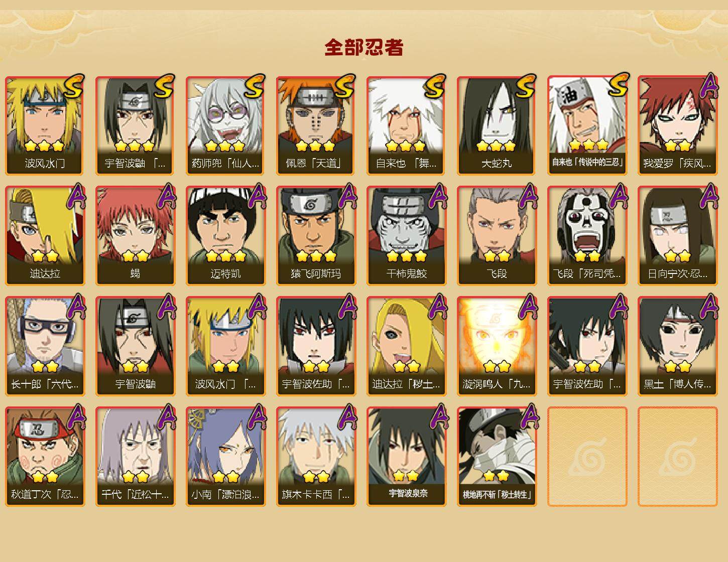Select the 猿飞阿斯玛 character card
Viewport: 728px width, 562px height.
coord(316,236)
